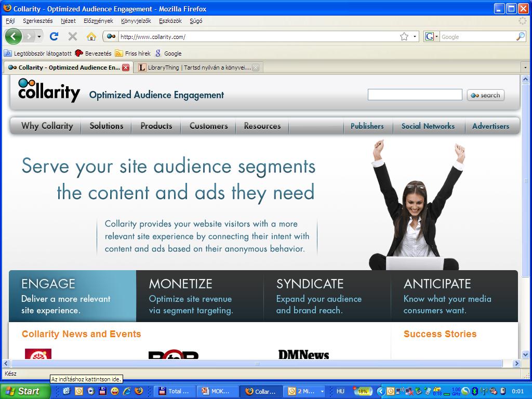
Task: Click the smiley face quick launch icon
Action: [115, 391]
